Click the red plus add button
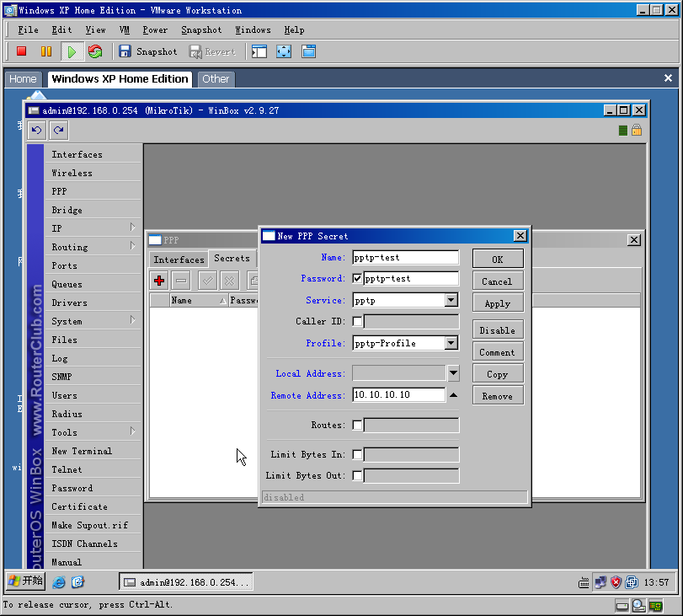This screenshot has width=683, height=616. click(159, 281)
